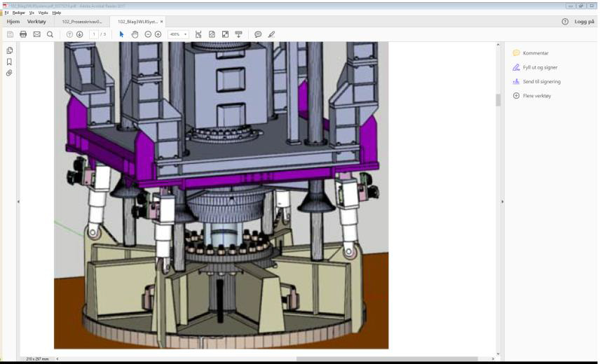Click the zoom out minus icon
600x364 pixels.
pos(148,34)
